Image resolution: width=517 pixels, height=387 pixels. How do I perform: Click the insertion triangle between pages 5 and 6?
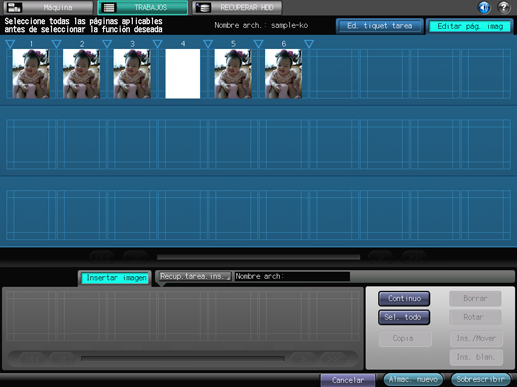click(258, 44)
